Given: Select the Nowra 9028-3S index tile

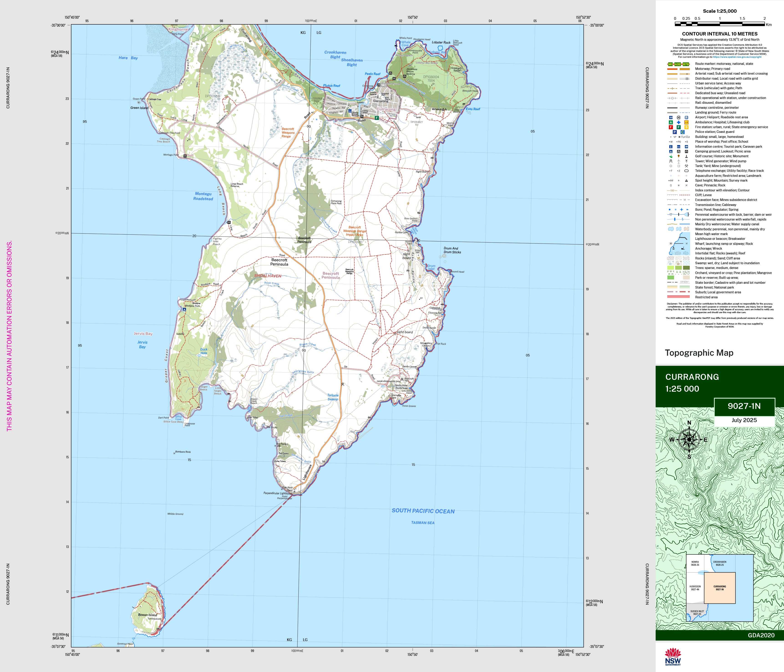Looking at the screenshot, I should 695,563.
